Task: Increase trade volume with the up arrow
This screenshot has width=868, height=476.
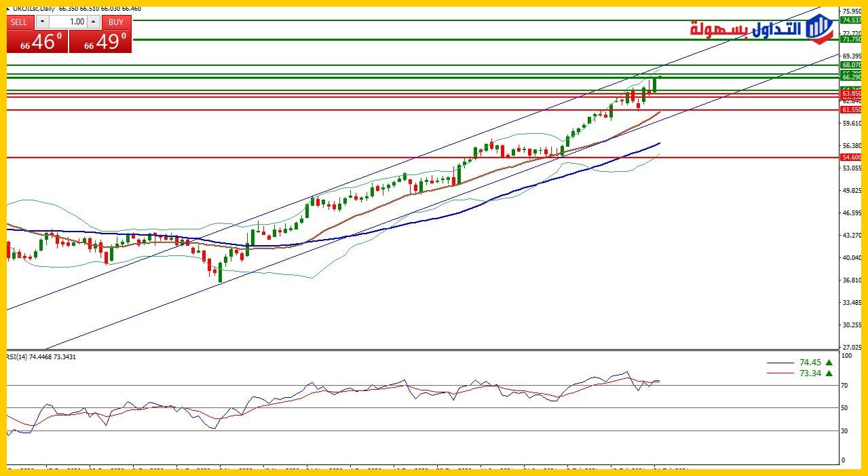Action: [x=94, y=22]
